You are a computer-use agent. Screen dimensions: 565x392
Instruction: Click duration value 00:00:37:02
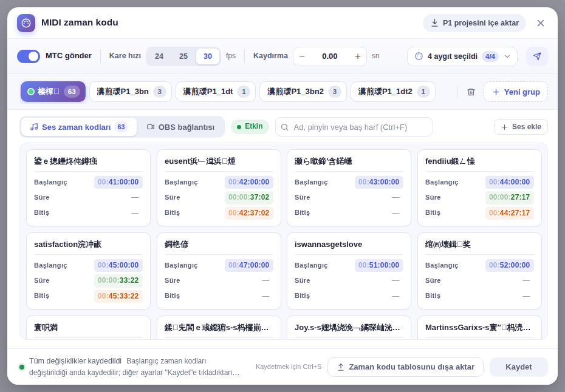tap(248, 197)
